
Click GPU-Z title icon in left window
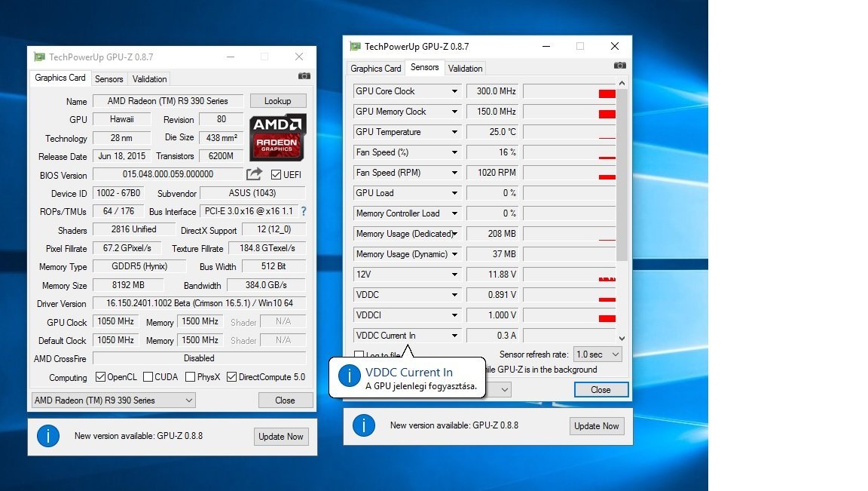click(x=39, y=57)
